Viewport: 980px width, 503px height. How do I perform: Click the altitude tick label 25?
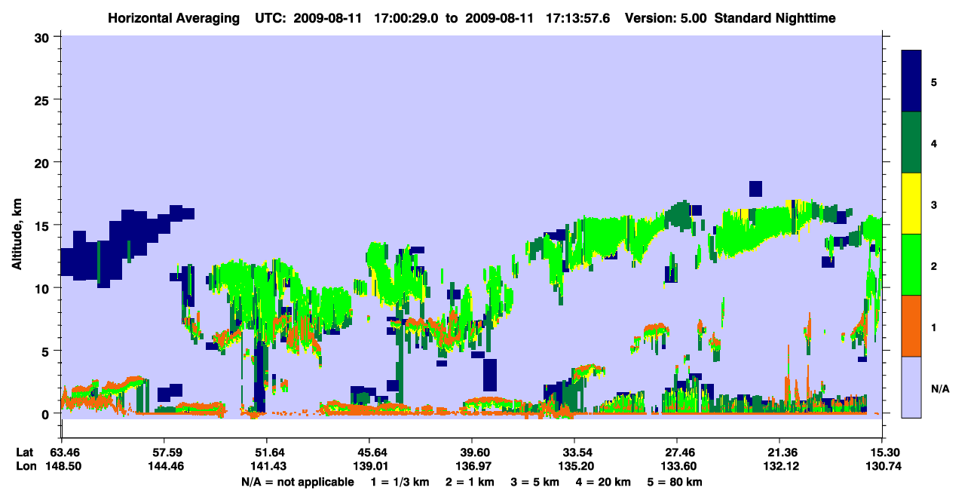pyautogui.click(x=44, y=100)
